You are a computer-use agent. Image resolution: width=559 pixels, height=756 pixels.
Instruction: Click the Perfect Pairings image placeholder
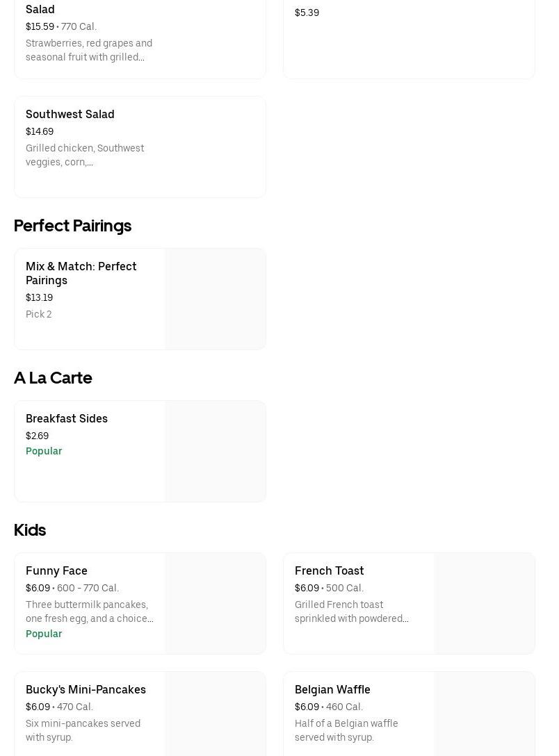215,299
